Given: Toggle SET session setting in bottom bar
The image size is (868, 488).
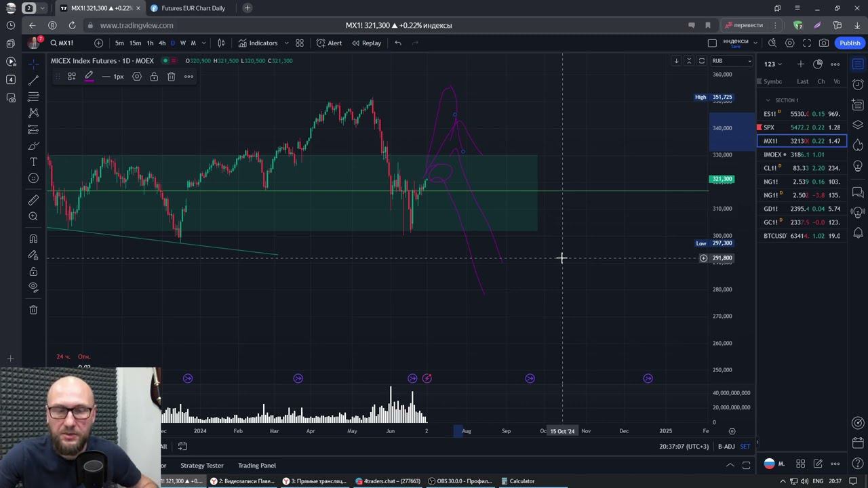Looking at the screenshot, I should (745, 447).
